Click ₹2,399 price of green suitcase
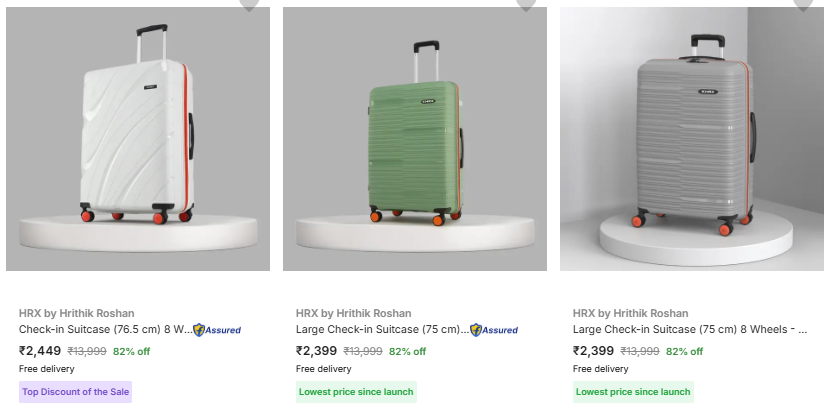 317,351
